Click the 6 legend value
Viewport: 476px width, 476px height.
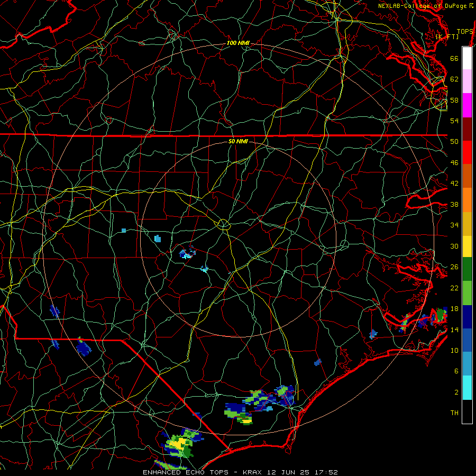coord(456,371)
